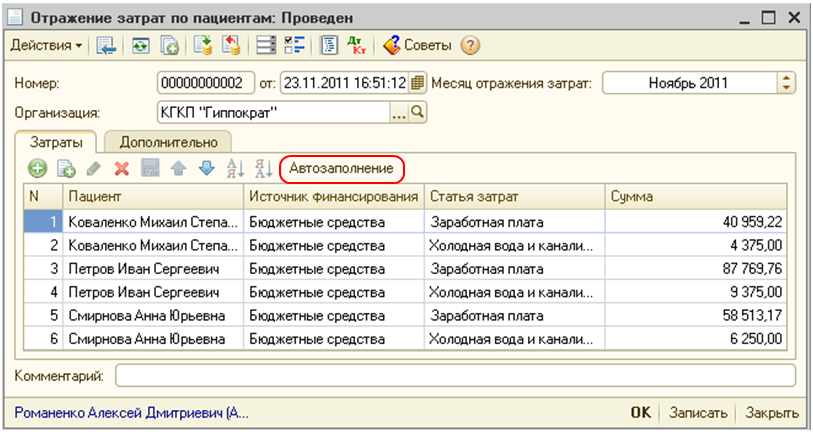Click the Организация ellipsis select button
Image resolution: width=813 pixels, height=432 pixels.
pyautogui.click(x=399, y=113)
